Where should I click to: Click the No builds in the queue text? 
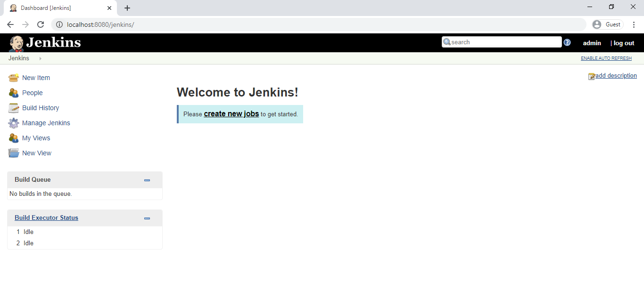[x=41, y=194]
